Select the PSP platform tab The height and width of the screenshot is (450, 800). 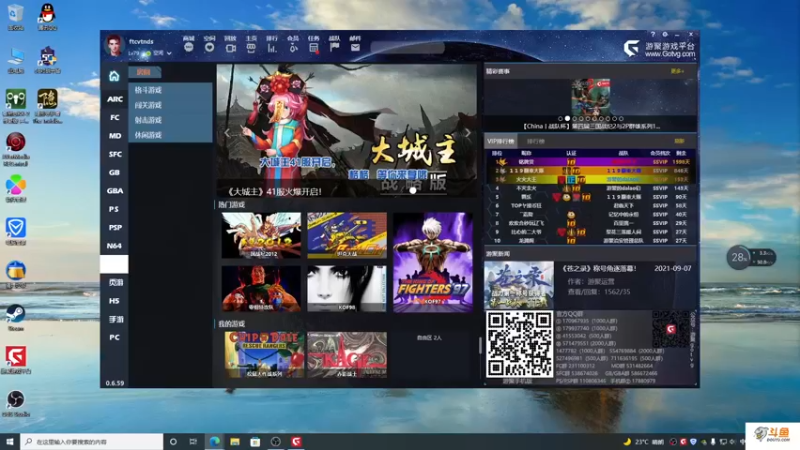[x=114, y=228]
